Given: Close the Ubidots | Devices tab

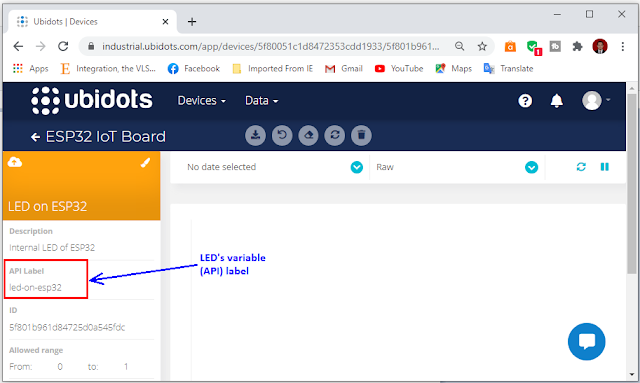Looking at the screenshot, I should tap(165, 22).
